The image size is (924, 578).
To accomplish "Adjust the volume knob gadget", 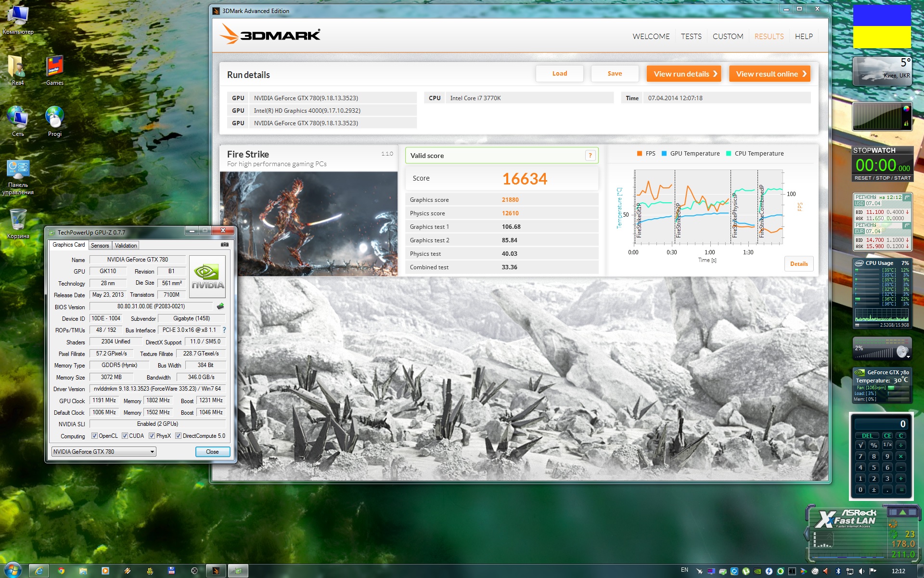I will 902,352.
